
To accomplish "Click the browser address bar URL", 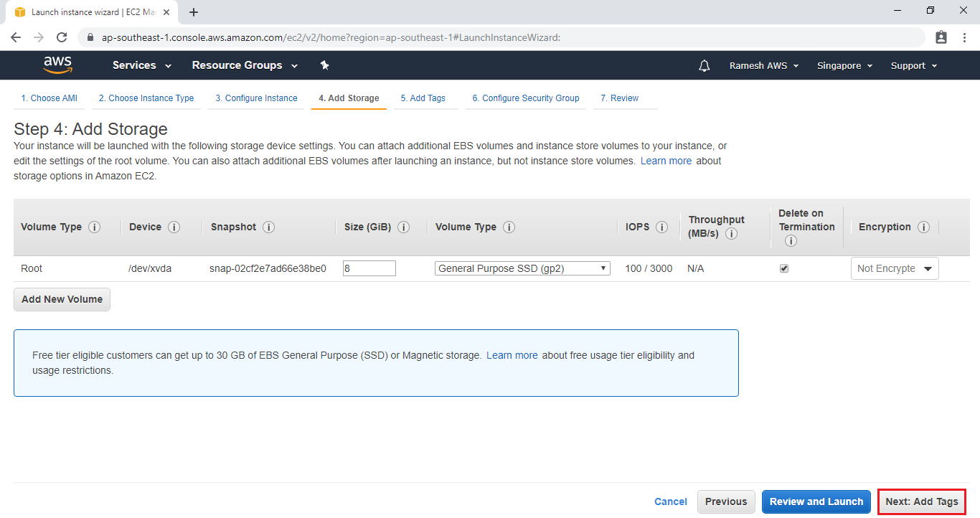I will [x=331, y=37].
